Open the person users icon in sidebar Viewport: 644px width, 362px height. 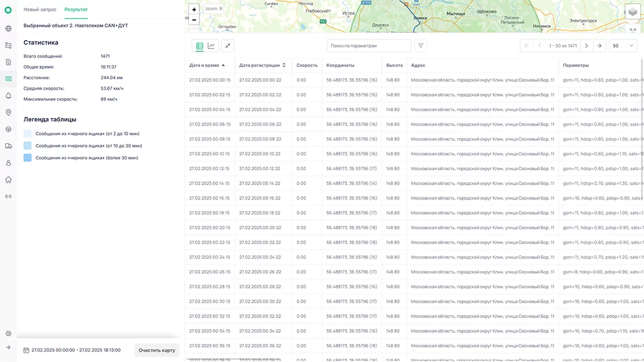click(8, 163)
